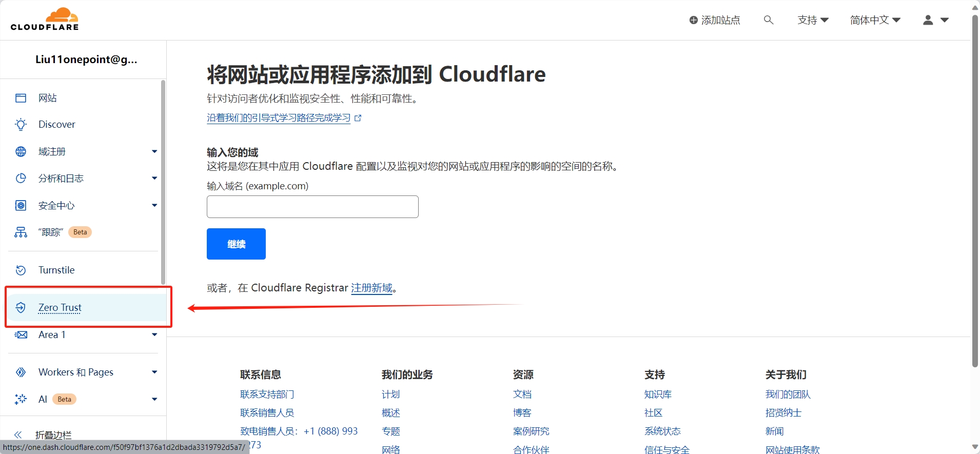Open the 案例研究 footer link

pos(531,431)
